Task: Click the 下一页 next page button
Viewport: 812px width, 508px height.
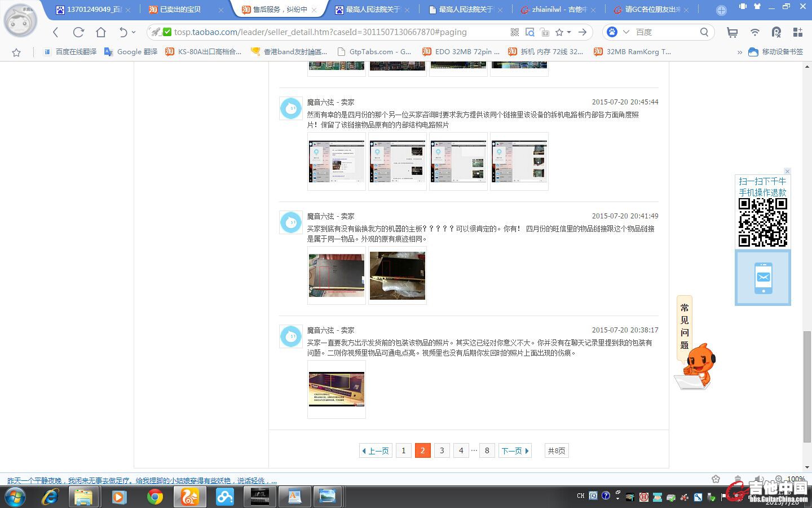Action: (515, 450)
